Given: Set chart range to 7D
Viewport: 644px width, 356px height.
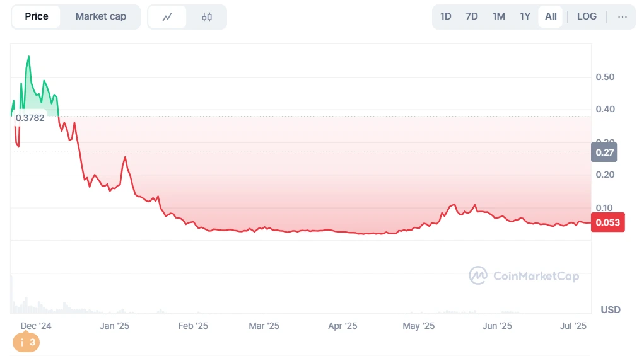Looking at the screenshot, I should [472, 16].
